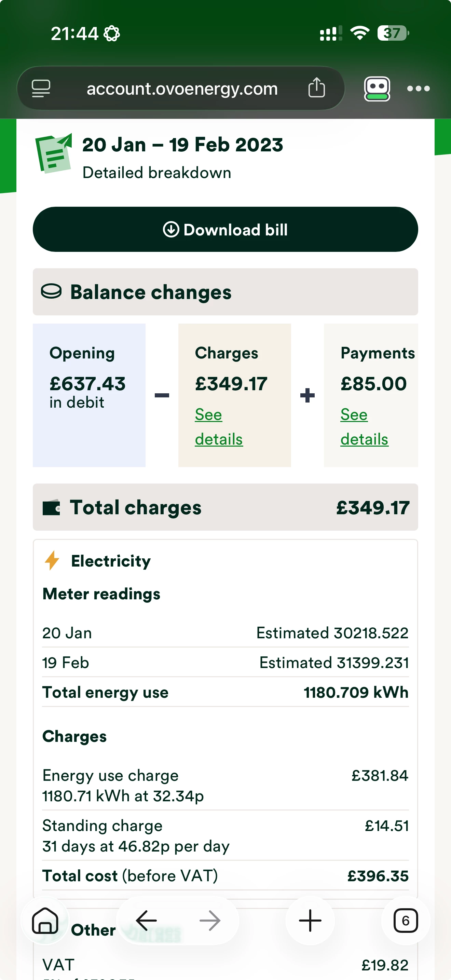Go forward with the right arrow

coord(210,920)
